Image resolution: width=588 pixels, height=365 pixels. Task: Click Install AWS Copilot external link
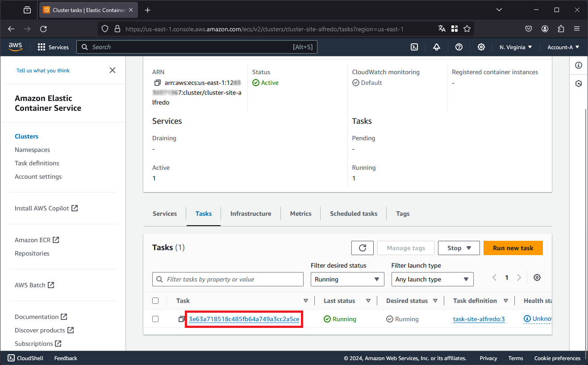click(46, 208)
